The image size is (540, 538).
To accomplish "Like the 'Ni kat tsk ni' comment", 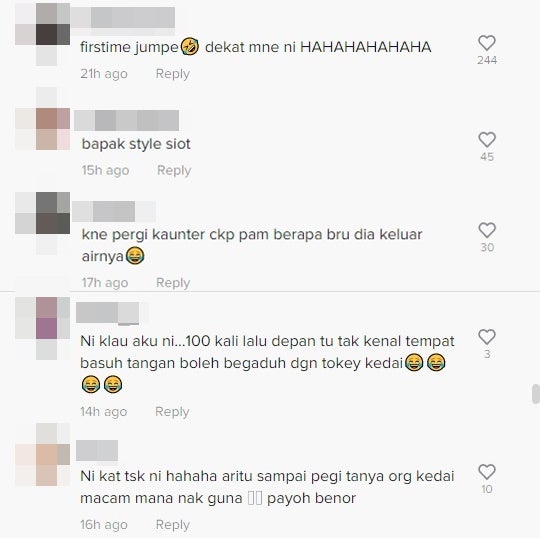I will [487, 472].
